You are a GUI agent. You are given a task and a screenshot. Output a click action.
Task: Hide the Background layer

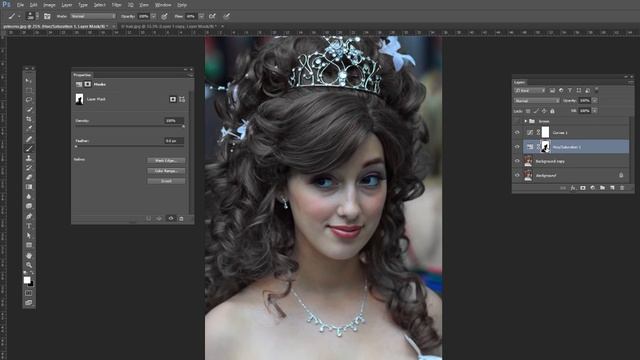517,176
